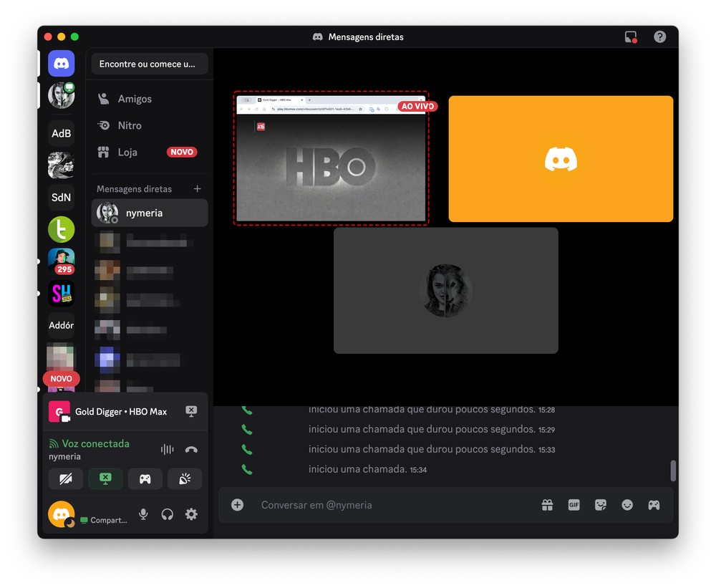Screen dimensions: 716x588
Task: Click call message timestamped 15:29
Action: point(432,429)
